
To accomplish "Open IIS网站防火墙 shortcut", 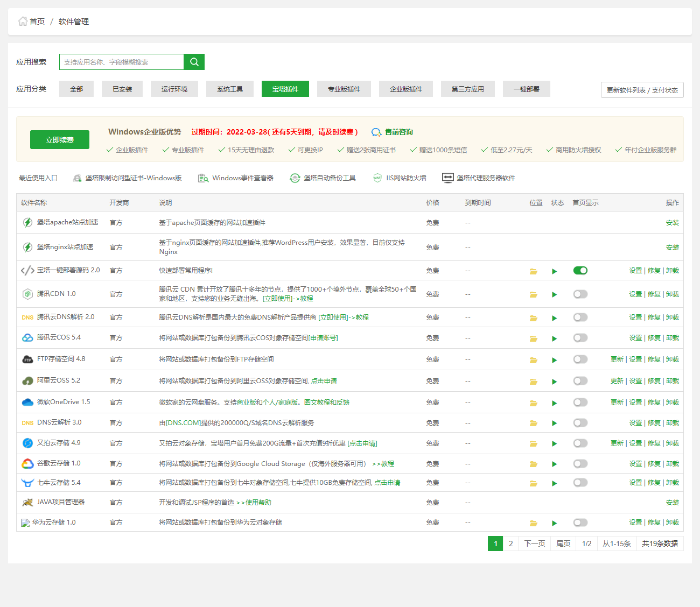I will pos(400,178).
